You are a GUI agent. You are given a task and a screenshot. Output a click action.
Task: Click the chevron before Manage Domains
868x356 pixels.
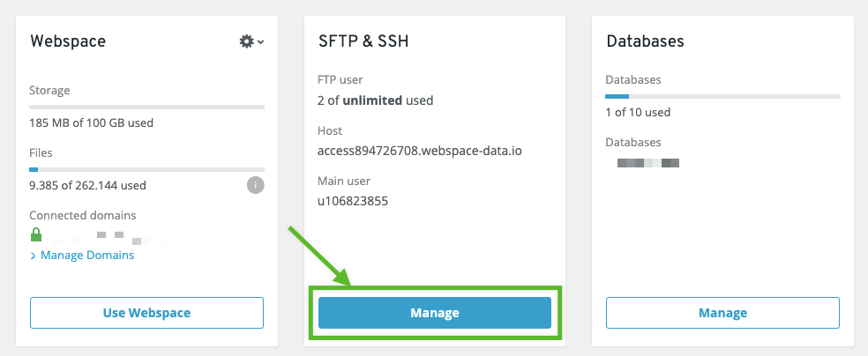coord(34,256)
